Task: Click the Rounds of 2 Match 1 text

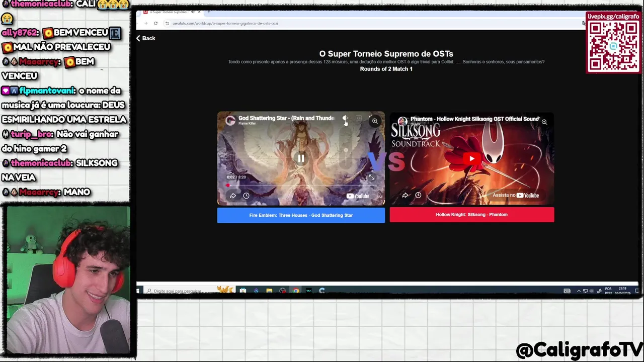Action: coord(386,69)
